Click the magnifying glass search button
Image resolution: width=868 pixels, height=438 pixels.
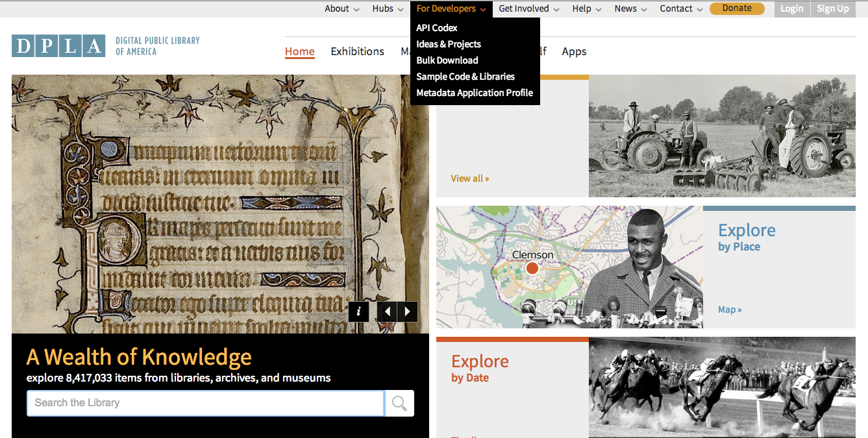click(399, 403)
